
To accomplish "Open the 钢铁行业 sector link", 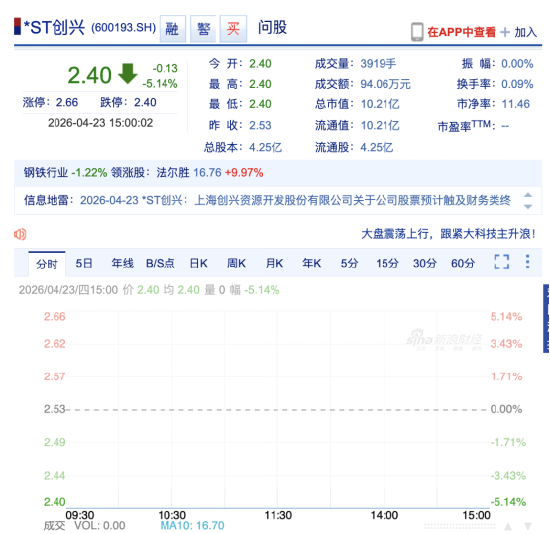I will tap(46, 173).
